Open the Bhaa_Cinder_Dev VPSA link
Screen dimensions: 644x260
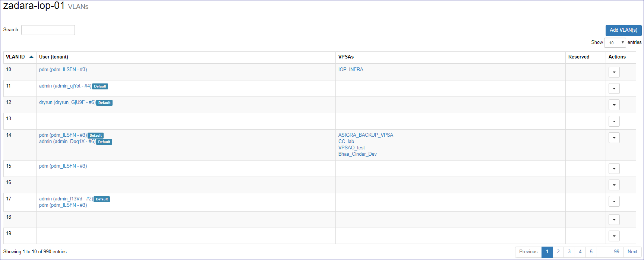(357, 154)
